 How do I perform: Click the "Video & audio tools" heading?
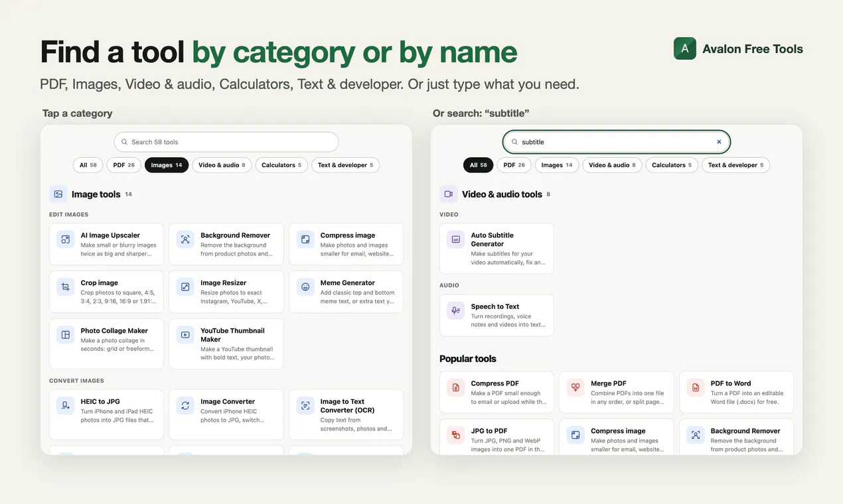tap(502, 194)
